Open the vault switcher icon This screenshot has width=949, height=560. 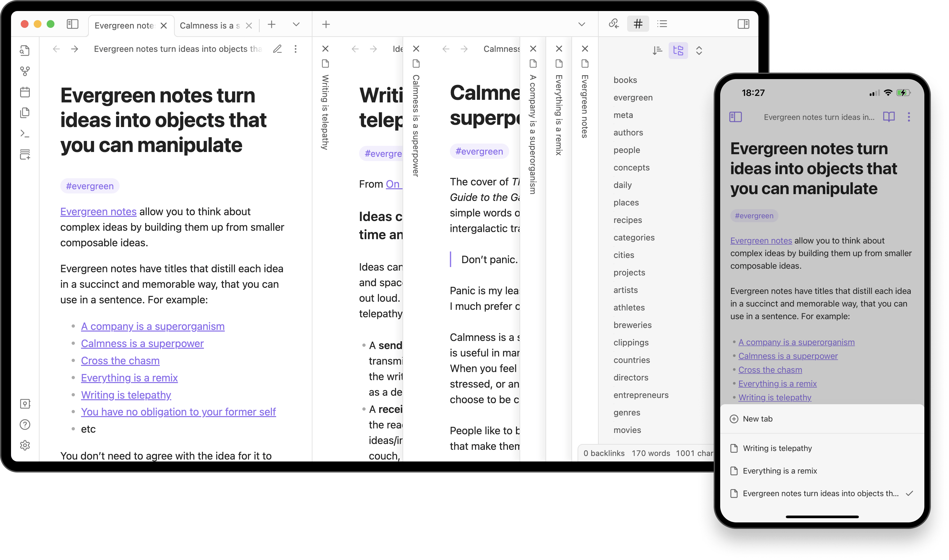[x=25, y=404]
